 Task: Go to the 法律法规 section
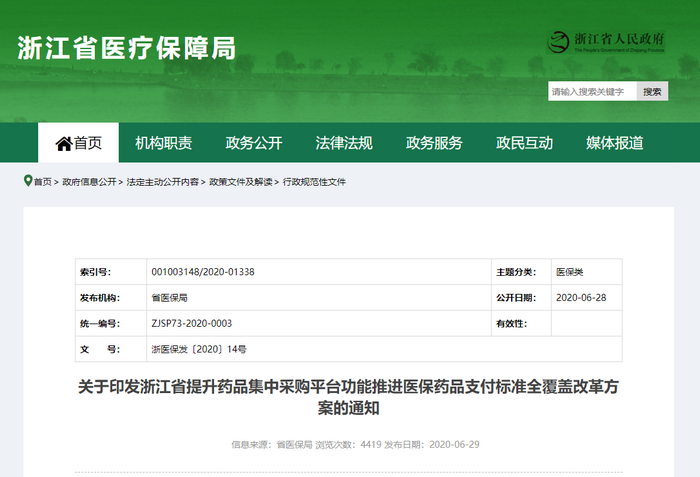click(344, 143)
